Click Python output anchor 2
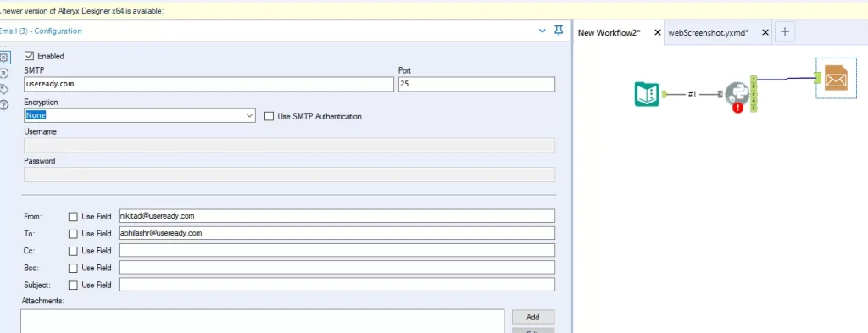Viewport: 868px width, 333px height. (754, 86)
